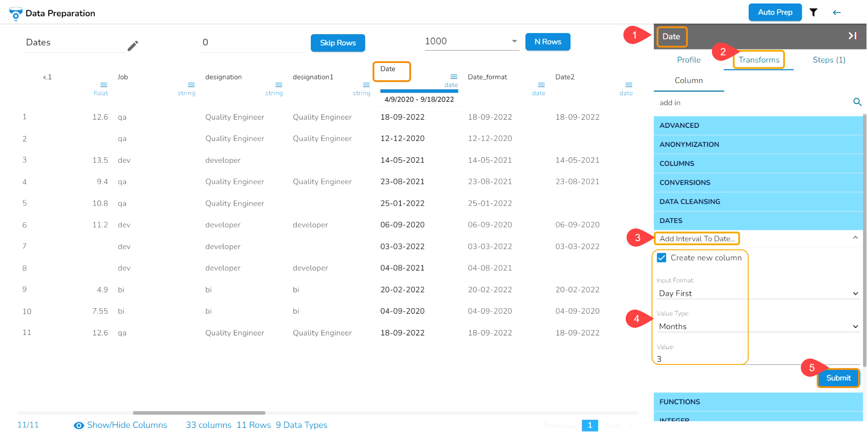Open the Date column menu icon

point(454,77)
